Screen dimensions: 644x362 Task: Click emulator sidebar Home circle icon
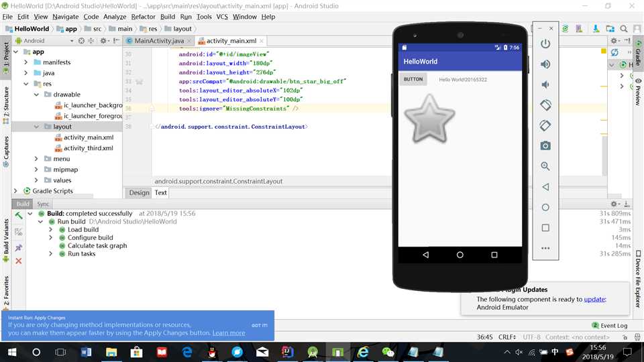tap(545, 207)
